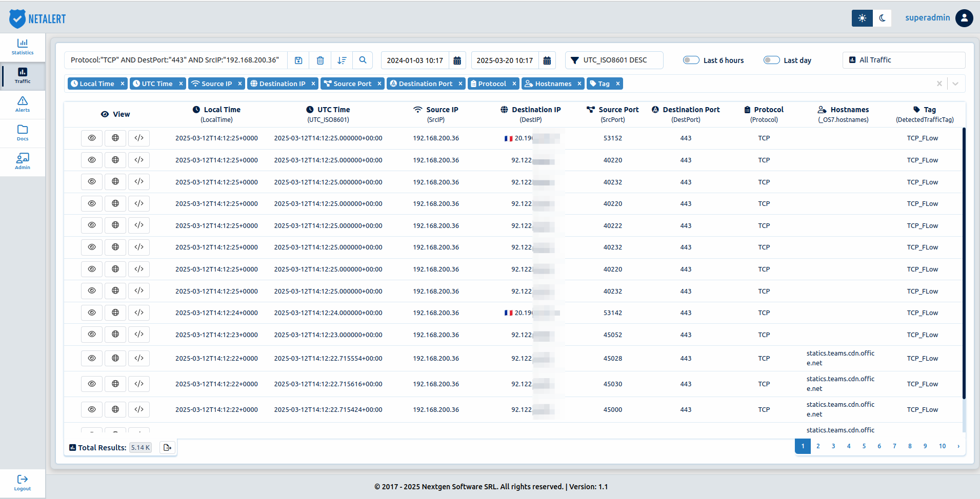Run the search with magnifier icon

click(363, 60)
